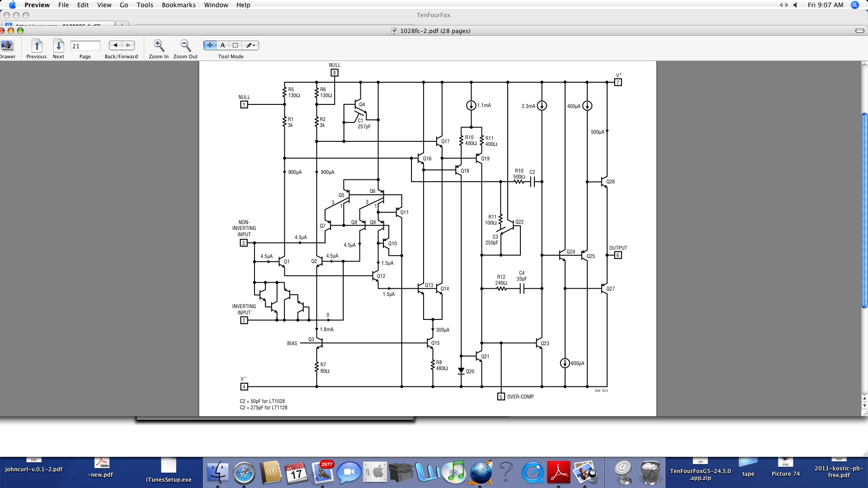868x488 pixels.
Task: Click the @ spring icon in Dock
Action: point(623,473)
